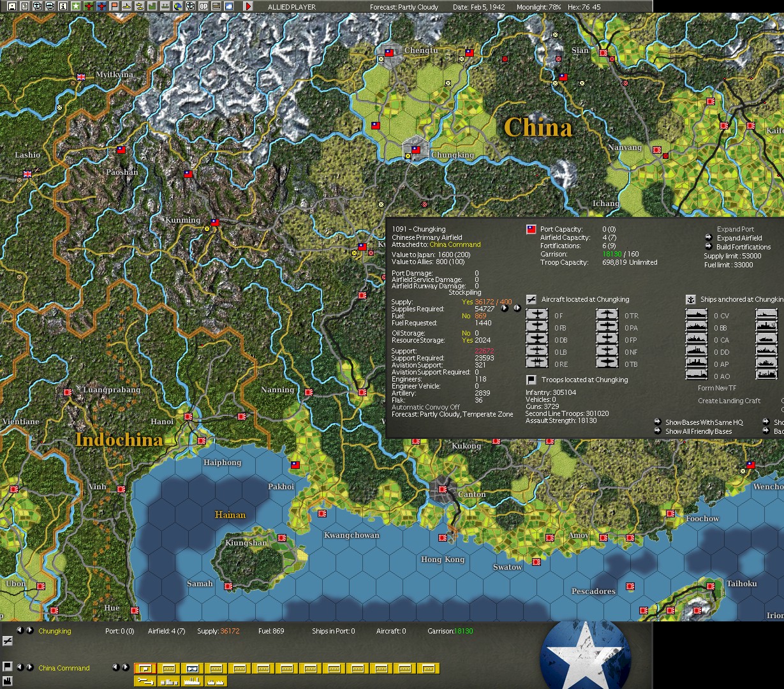
Task: Click the weather cloud toolbar icon
Action: coord(228,6)
